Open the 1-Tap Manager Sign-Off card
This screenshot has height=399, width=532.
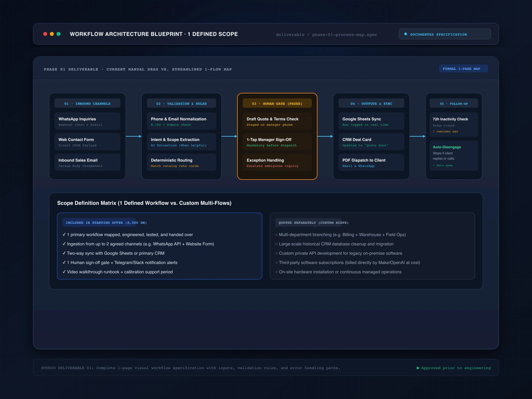tap(277, 142)
